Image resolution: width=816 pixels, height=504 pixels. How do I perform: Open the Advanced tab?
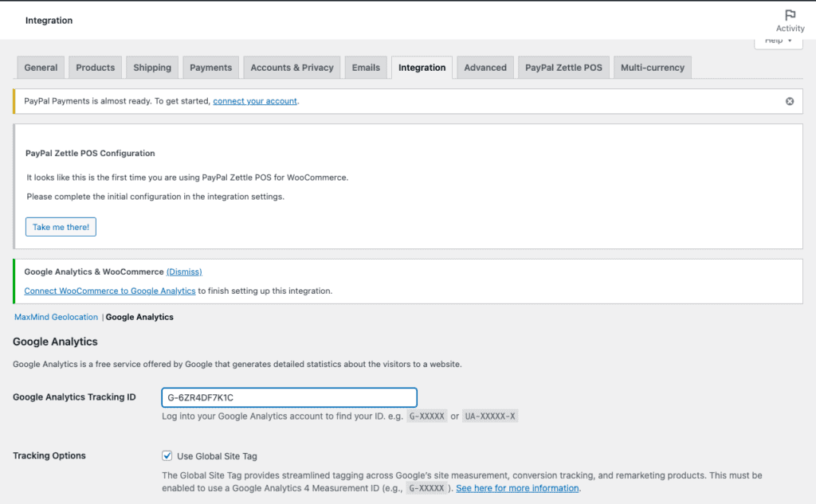[x=485, y=68]
